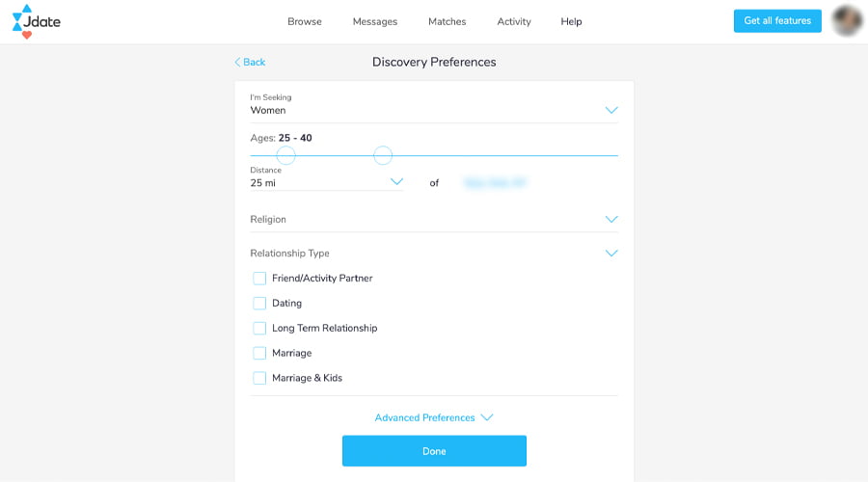Check the Marriage checkbox
The height and width of the screenshot is (482, 868).
pos(259,353)
